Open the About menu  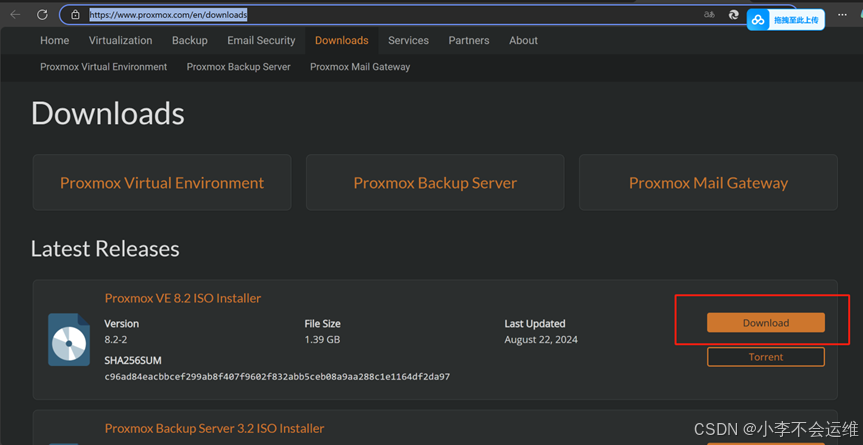[x=523, y=41]
